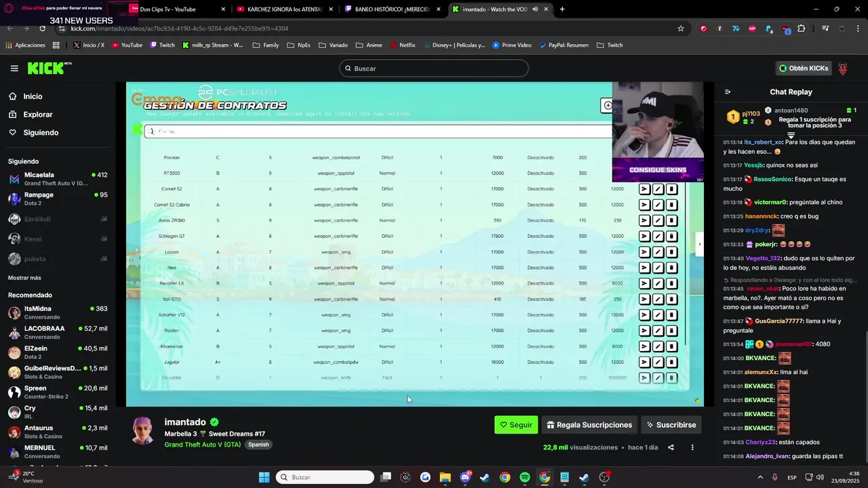Go to Kick home via logo
Image resolution: width=868 pixels, height=488 pixels.
click(49, 68)
